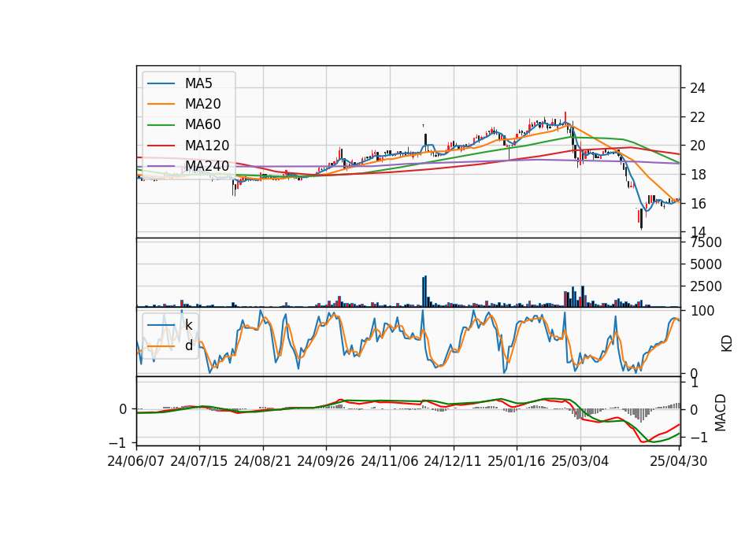
Task: Click the 'k' legend label in KD panel
Action: 188,325
